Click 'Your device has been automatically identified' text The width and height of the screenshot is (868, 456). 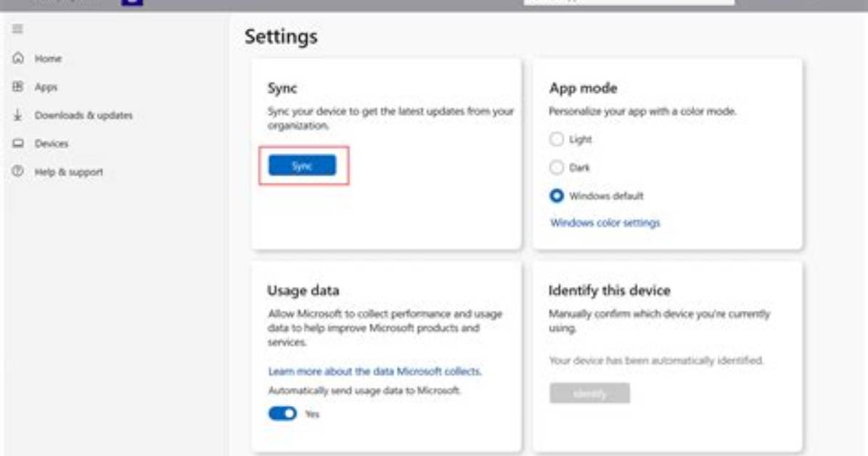point(656,361)
